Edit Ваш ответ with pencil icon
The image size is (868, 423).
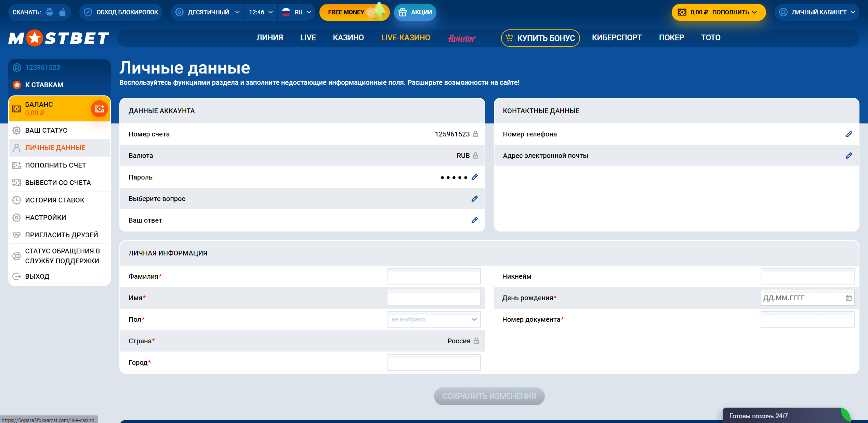[x=475, y=220]
